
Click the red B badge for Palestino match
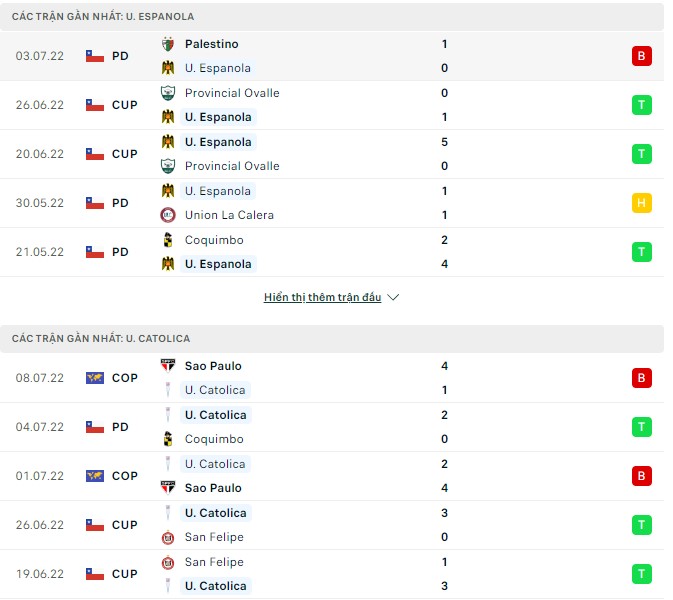point(641,56)
